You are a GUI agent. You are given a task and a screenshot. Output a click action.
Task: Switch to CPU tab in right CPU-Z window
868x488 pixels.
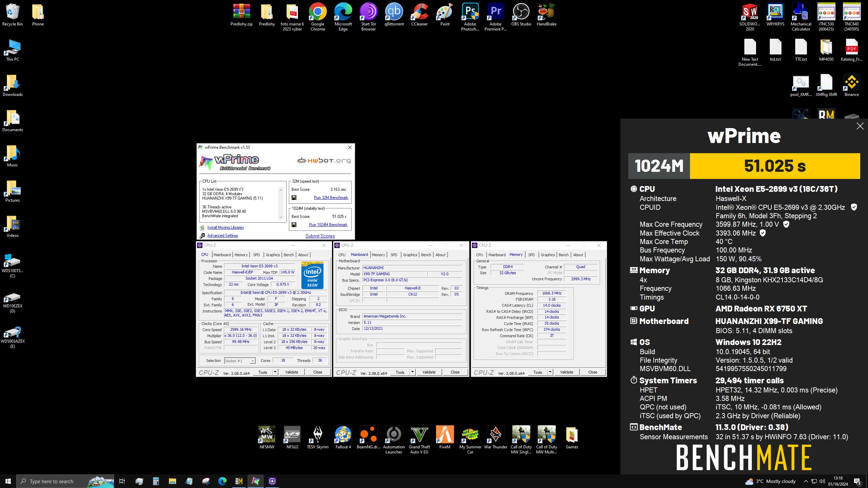(x=479, y=255)
